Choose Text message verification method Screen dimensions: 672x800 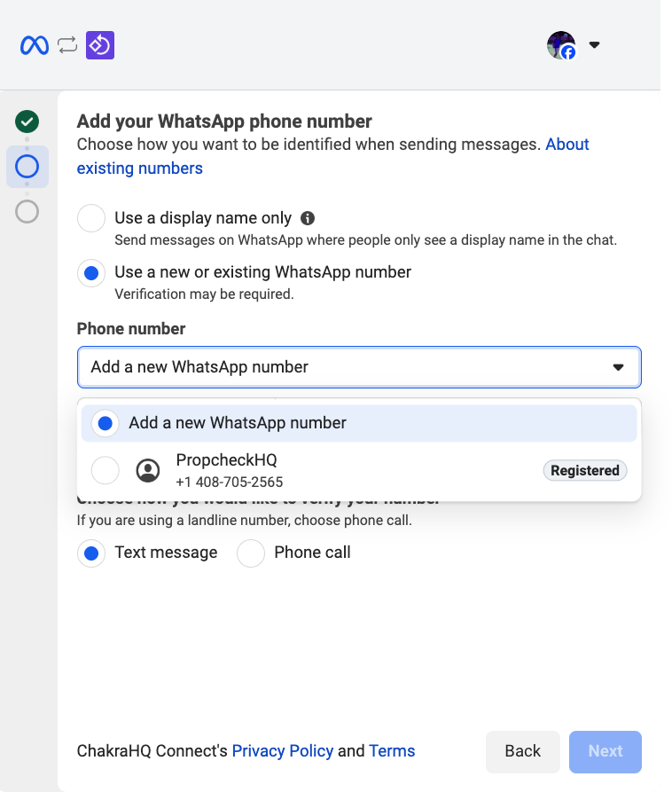(92, 553)
